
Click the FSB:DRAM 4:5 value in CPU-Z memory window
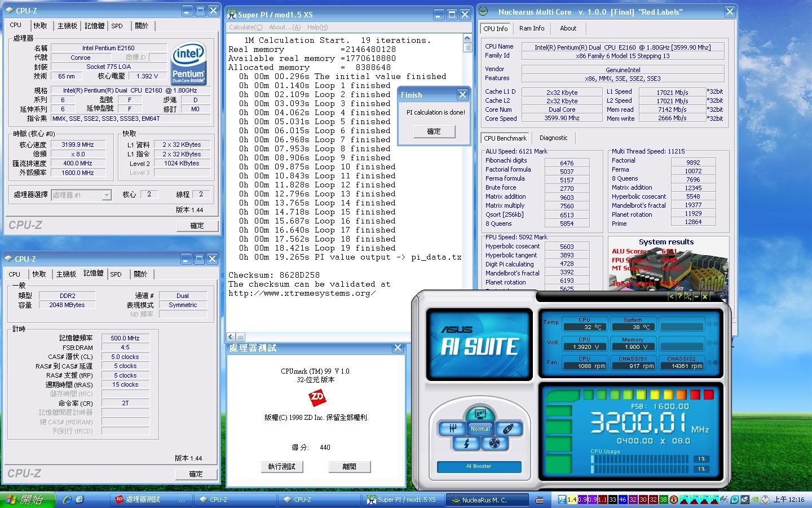coord(125,347)
